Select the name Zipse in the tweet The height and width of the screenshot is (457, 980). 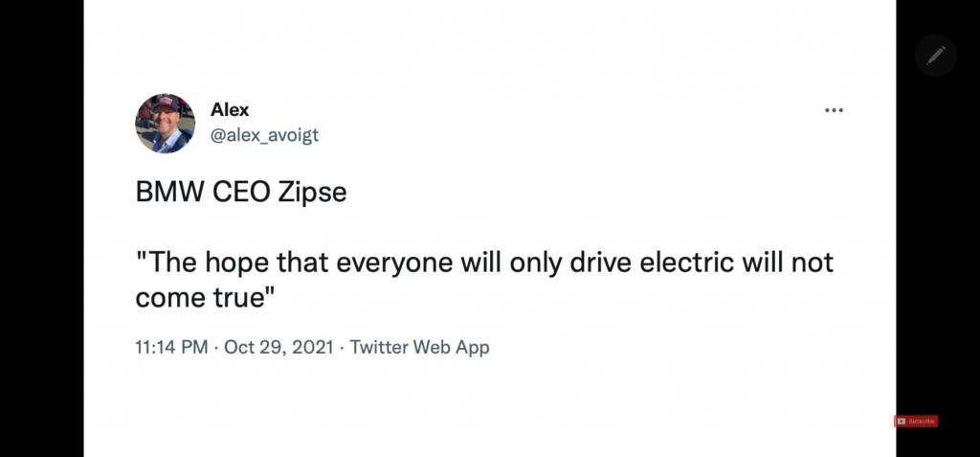point(313,193)
